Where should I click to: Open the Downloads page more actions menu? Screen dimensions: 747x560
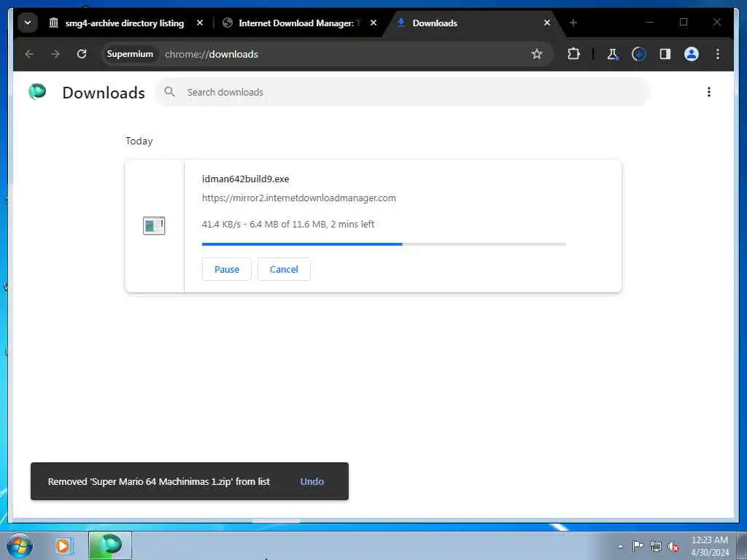[709, 92]
